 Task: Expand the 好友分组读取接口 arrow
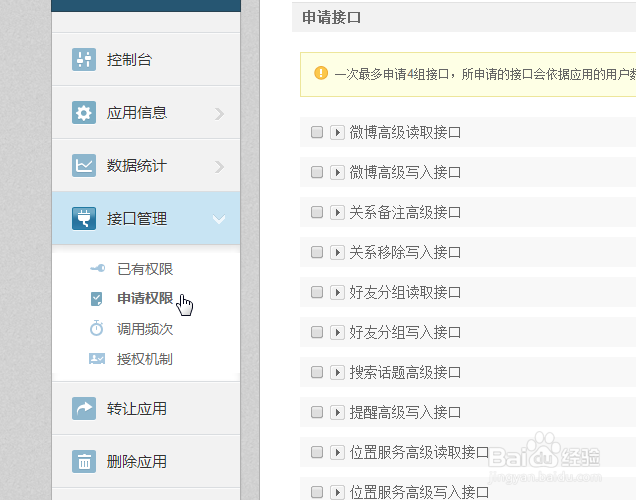(337, 292)
